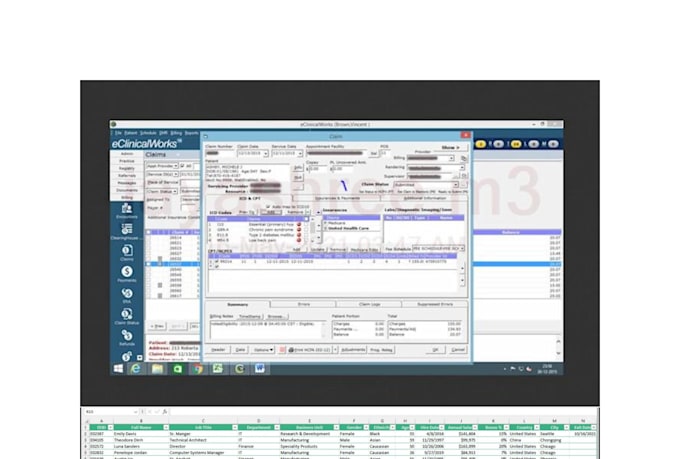Open Word from the taskbar
Image resolution: width=680 pixels, height=459 pixels.
click(259, 369)
